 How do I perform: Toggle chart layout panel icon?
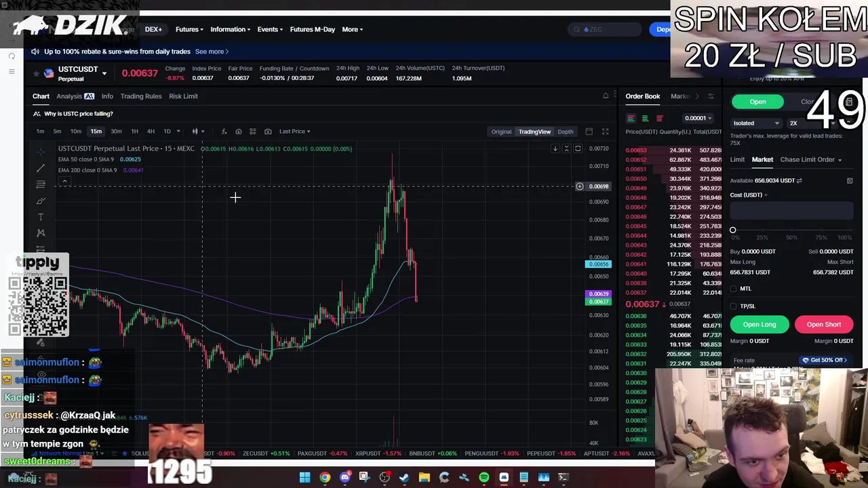pos(589,131)
